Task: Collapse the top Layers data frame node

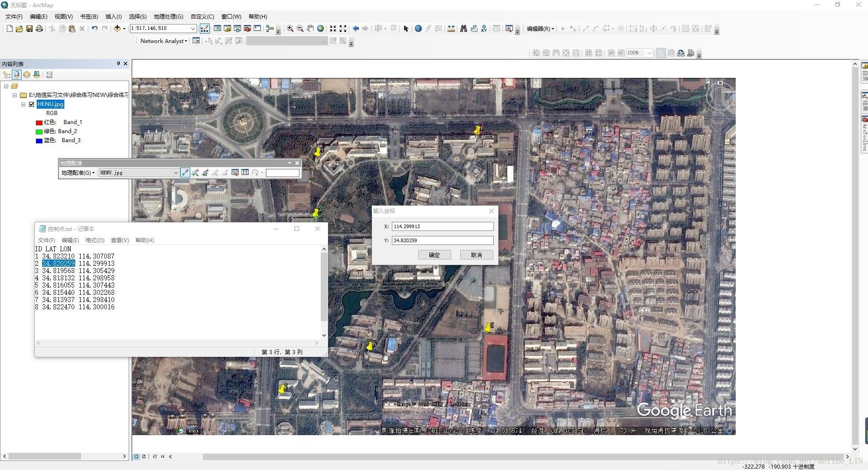Action: coord(6,86)
